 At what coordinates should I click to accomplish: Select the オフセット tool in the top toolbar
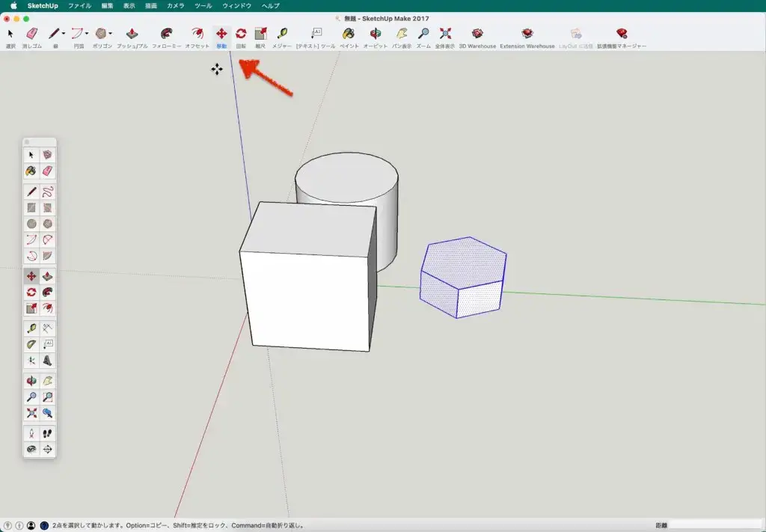pos(197,34)
